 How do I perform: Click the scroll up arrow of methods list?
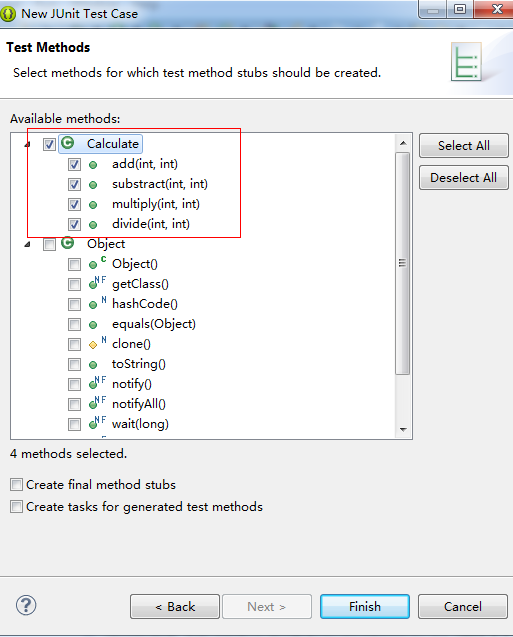(403, 143)
